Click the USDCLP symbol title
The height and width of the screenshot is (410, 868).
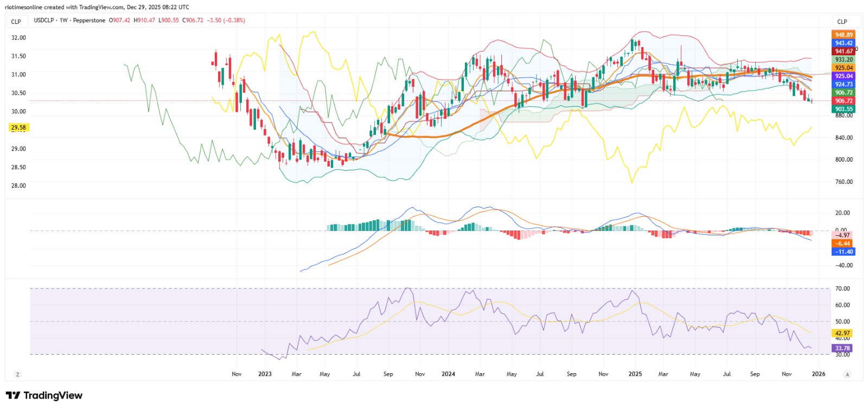pos(44,21)
